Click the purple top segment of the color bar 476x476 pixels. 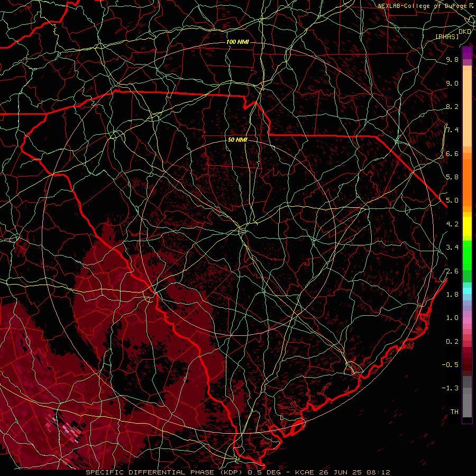click(467, 53)
